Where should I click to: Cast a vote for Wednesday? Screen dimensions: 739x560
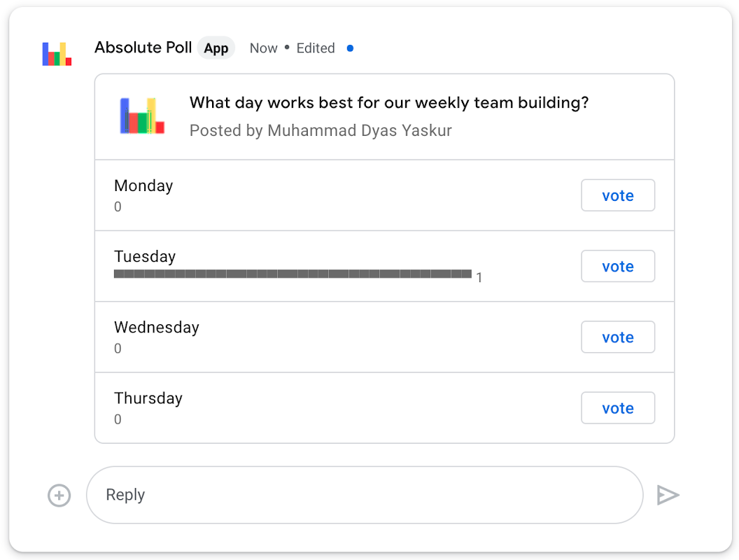[x=617, y=337]
